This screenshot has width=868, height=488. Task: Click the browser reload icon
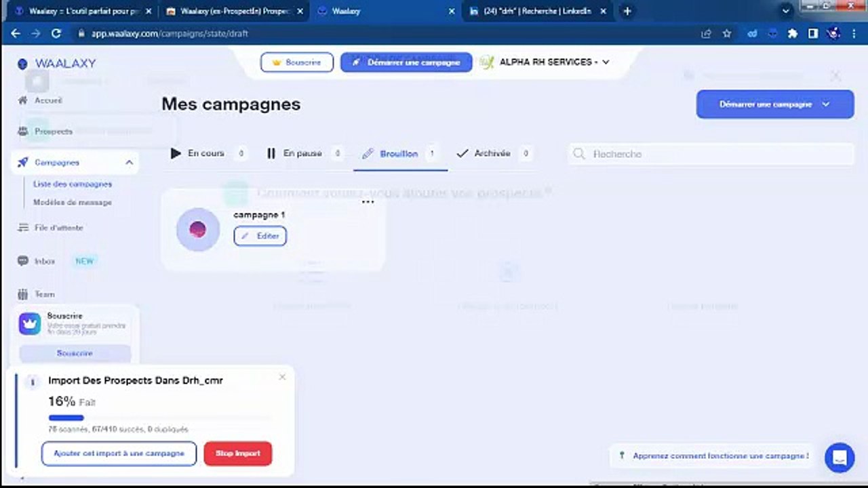point(56,33)
